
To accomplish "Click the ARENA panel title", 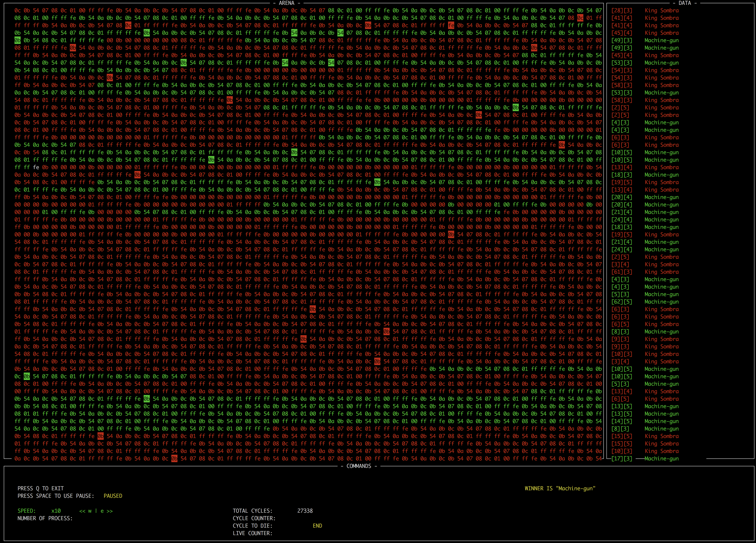I will click(286, 3).
